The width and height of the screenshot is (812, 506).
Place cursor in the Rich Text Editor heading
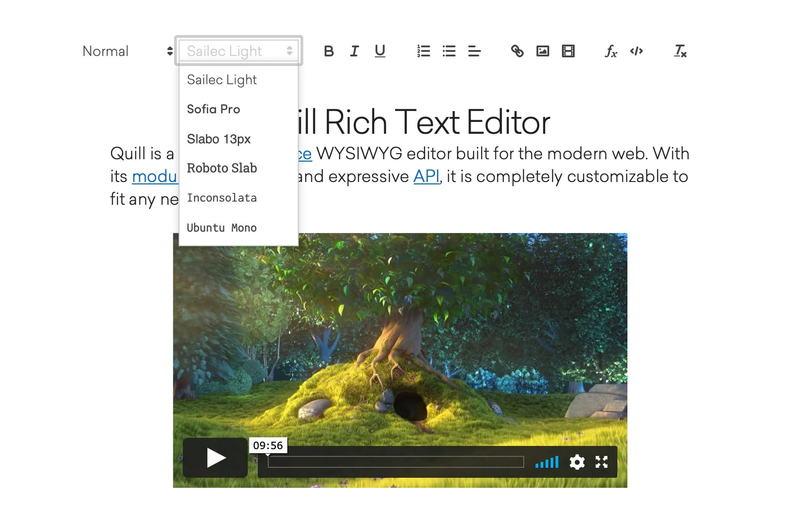(x=424, y=122)
